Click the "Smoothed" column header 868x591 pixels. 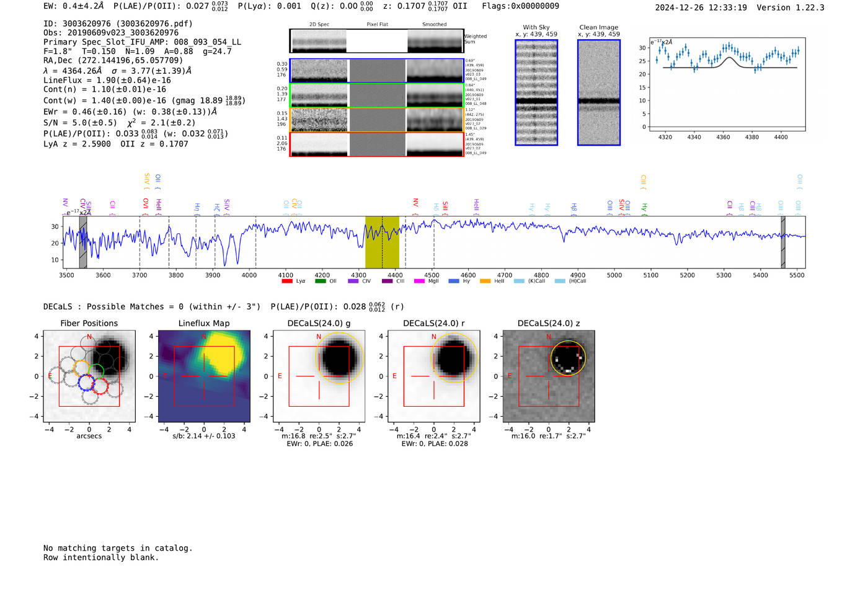[x=435, y=24]
